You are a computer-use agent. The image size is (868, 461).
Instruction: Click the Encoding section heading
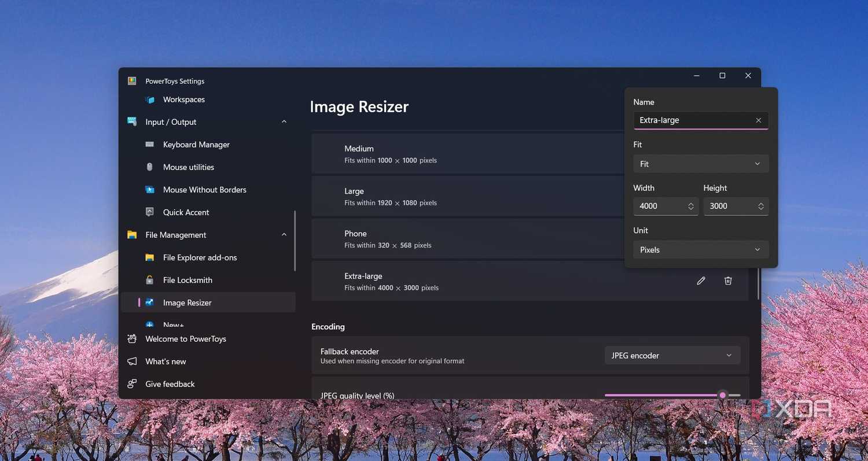click(328, 327)
